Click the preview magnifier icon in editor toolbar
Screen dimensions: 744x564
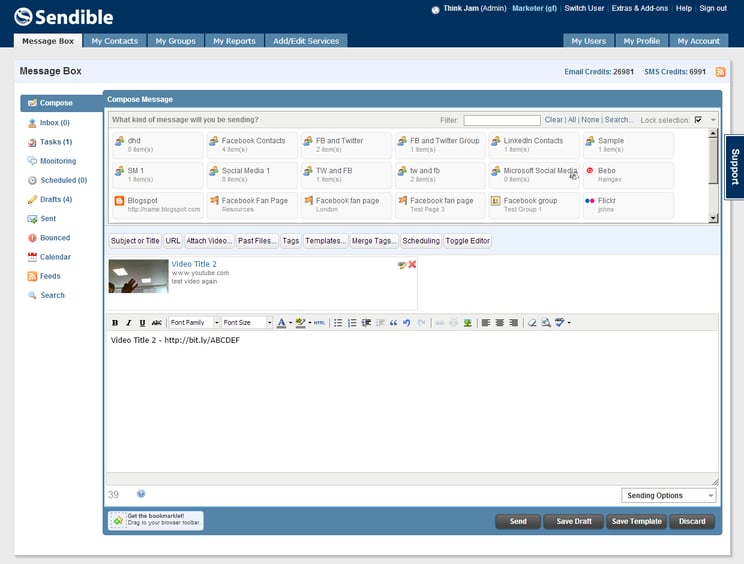(546, 323)
